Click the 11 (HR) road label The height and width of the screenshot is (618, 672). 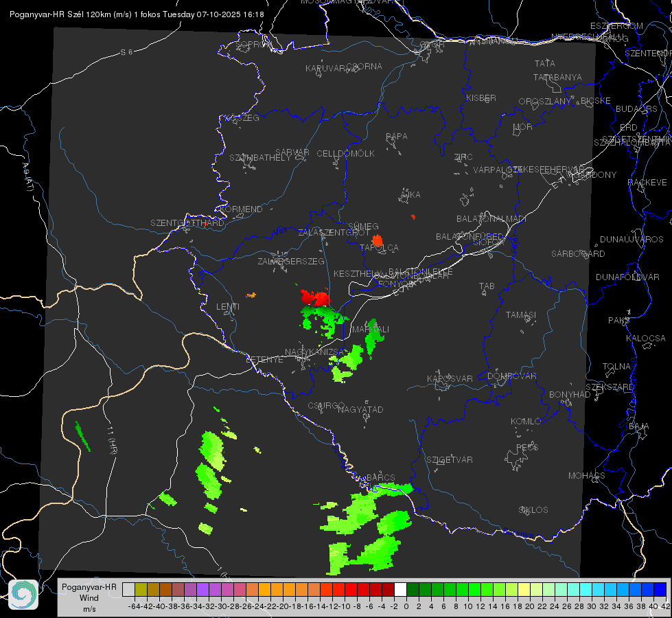pyautogui.click(x=112, y=440)
